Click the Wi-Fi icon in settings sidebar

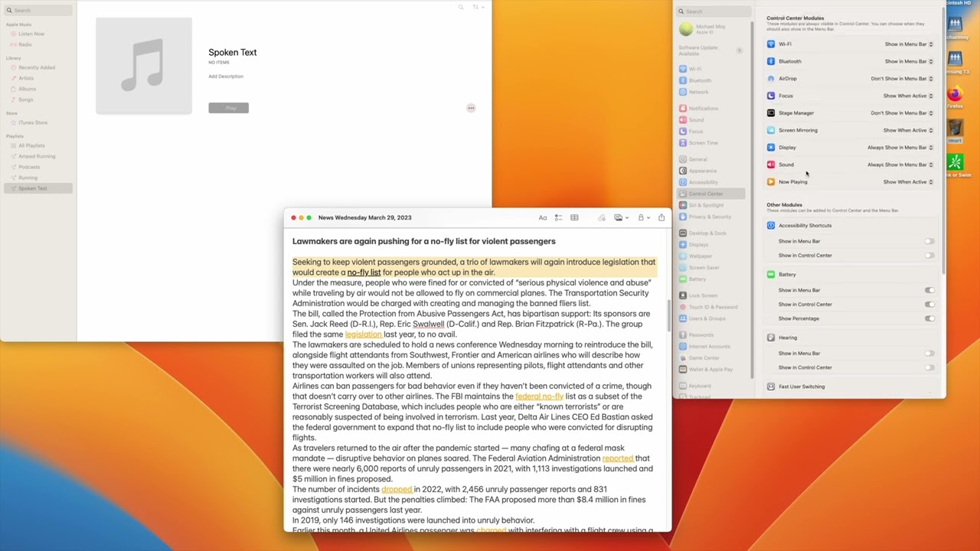(x=683, y=69)
